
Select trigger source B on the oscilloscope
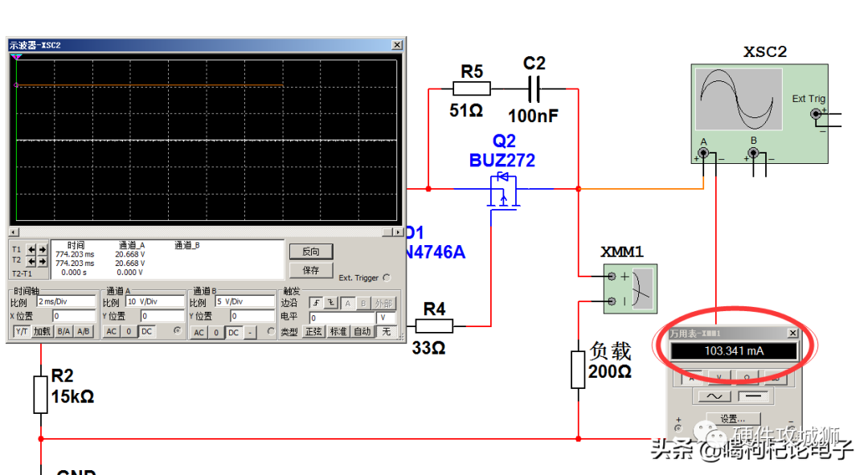coord(364,303)
